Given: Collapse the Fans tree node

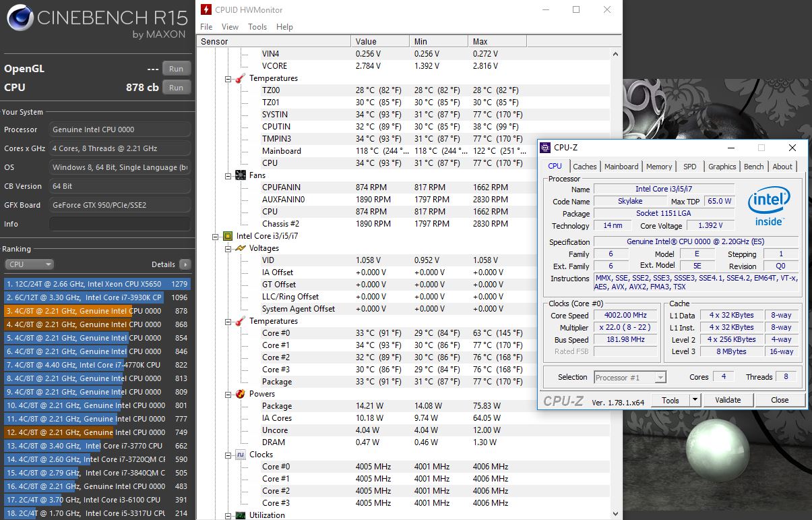Looking at the screenshot, I should pyautogui.click(x=228, y=175).
